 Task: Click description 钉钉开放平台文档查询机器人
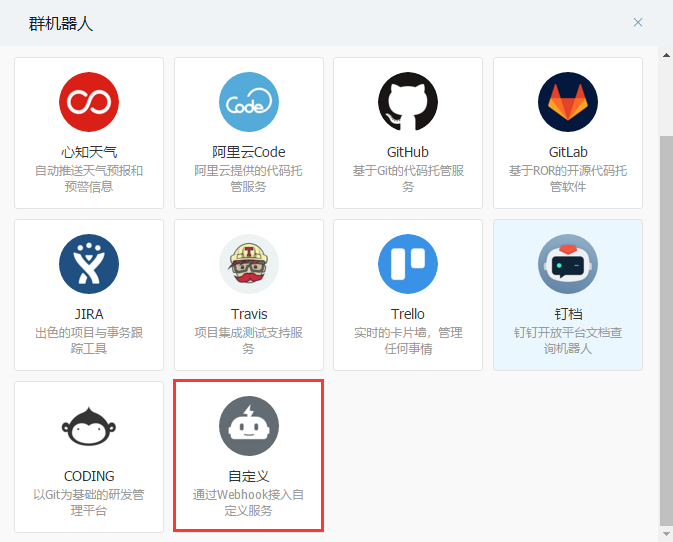[x=568, y=340]
